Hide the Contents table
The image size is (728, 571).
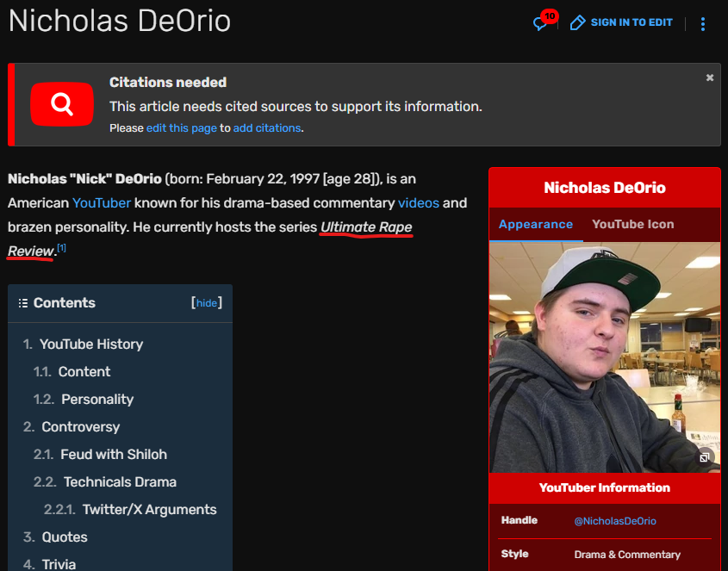click(207, 303)
